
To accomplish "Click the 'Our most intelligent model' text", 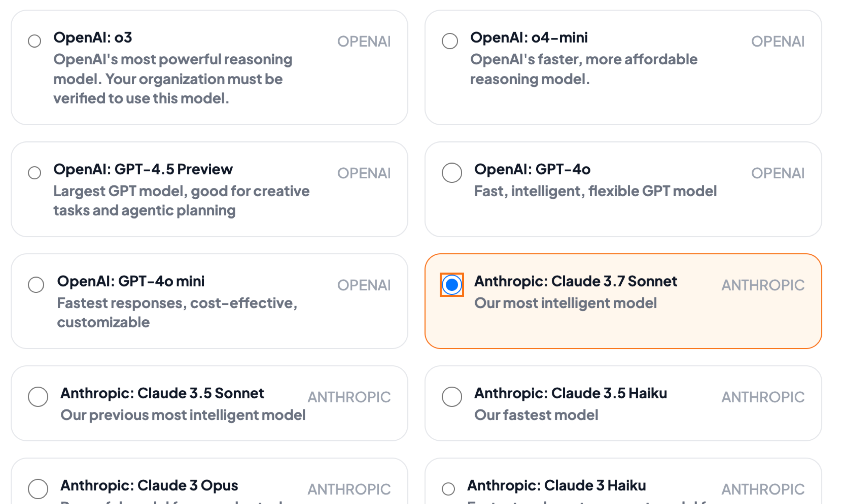I will point(566,303).
